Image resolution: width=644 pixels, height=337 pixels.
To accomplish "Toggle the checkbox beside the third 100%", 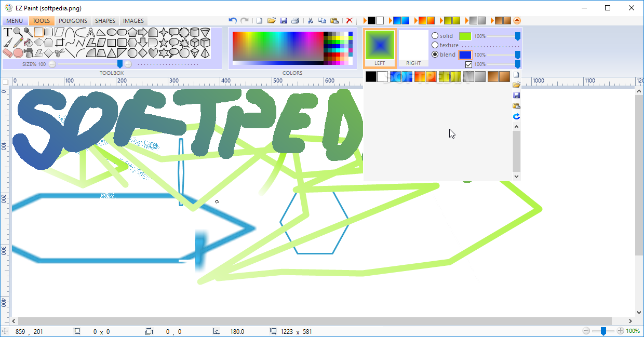I will point(468,64).
